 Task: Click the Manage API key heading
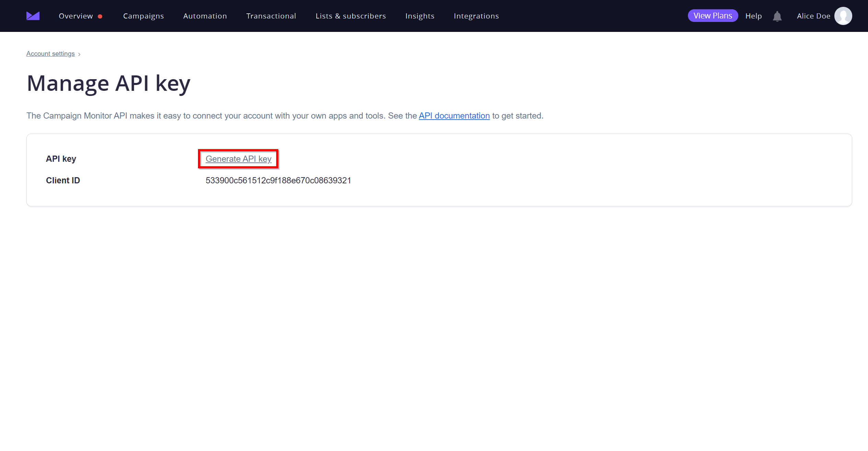[108, 83]
